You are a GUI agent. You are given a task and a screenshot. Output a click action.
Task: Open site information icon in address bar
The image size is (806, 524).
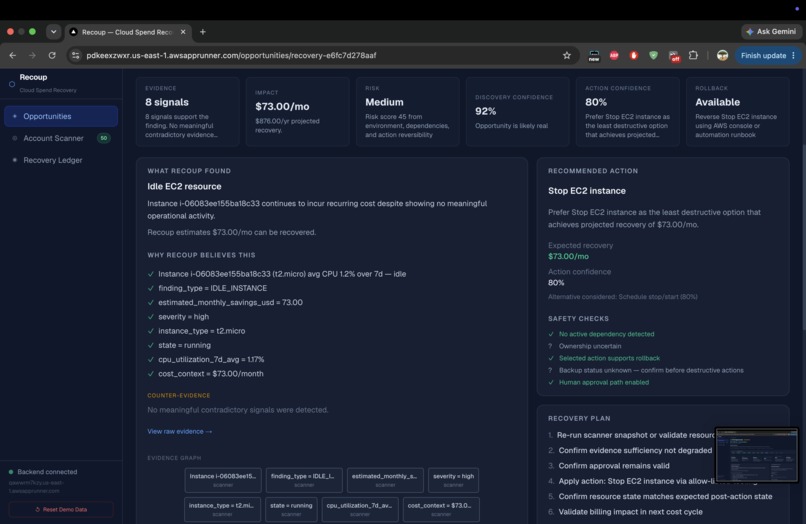point(76,56)
